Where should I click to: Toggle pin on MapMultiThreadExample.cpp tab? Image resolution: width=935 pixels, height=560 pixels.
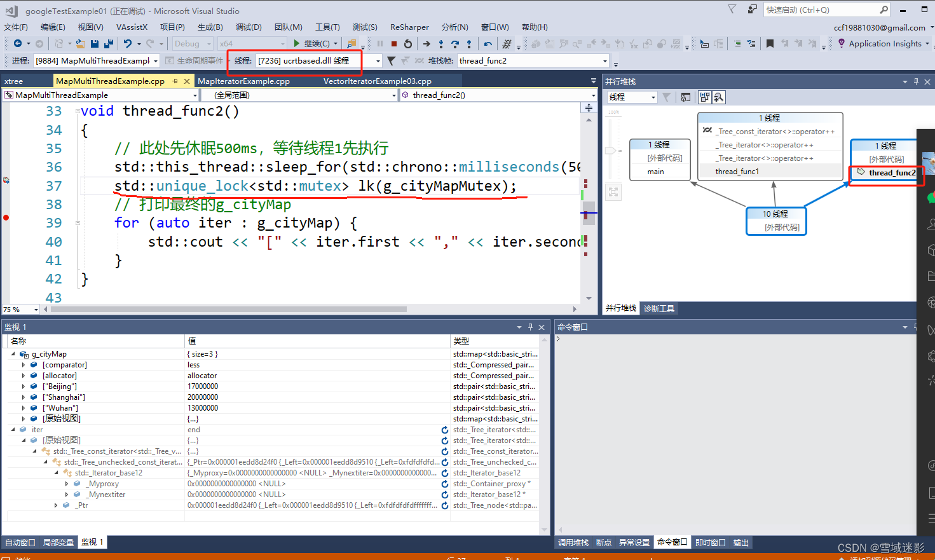coord(175,81)
